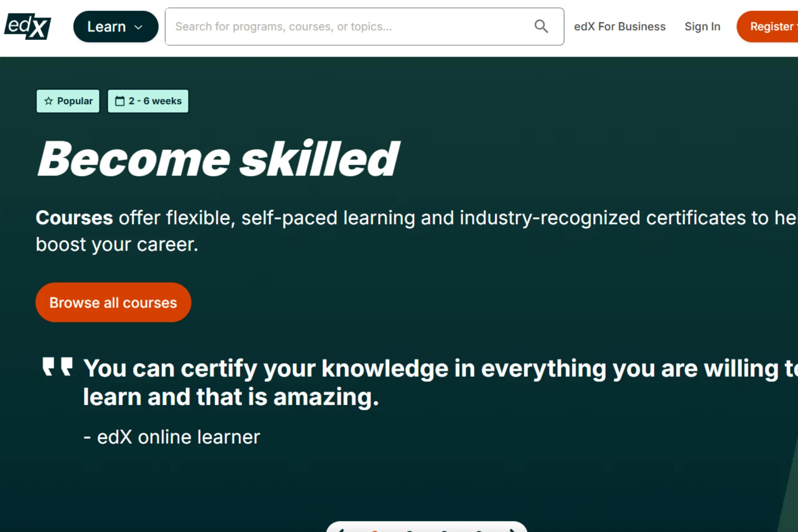Viewport: 798px width, 532px height.
Task: Click the search magnifier icon
Action: 540,26
